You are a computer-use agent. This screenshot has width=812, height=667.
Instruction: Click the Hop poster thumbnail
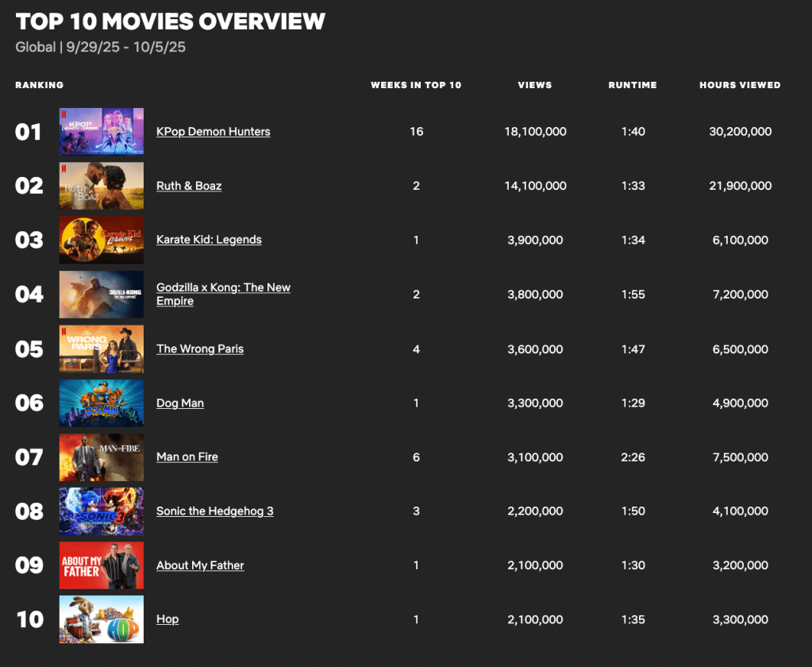pyautogui.click(x=102, y=619)
